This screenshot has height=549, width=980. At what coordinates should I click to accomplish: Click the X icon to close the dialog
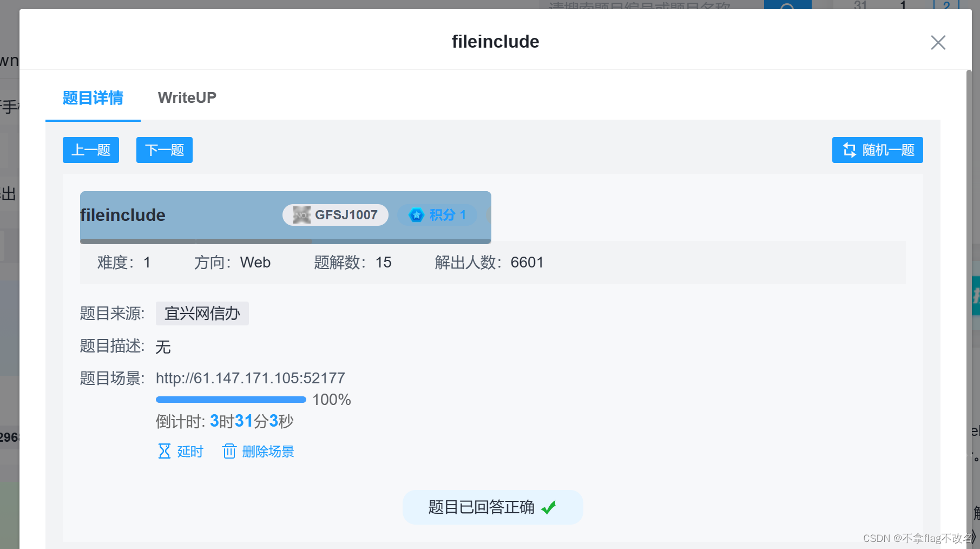coord(938,42)
